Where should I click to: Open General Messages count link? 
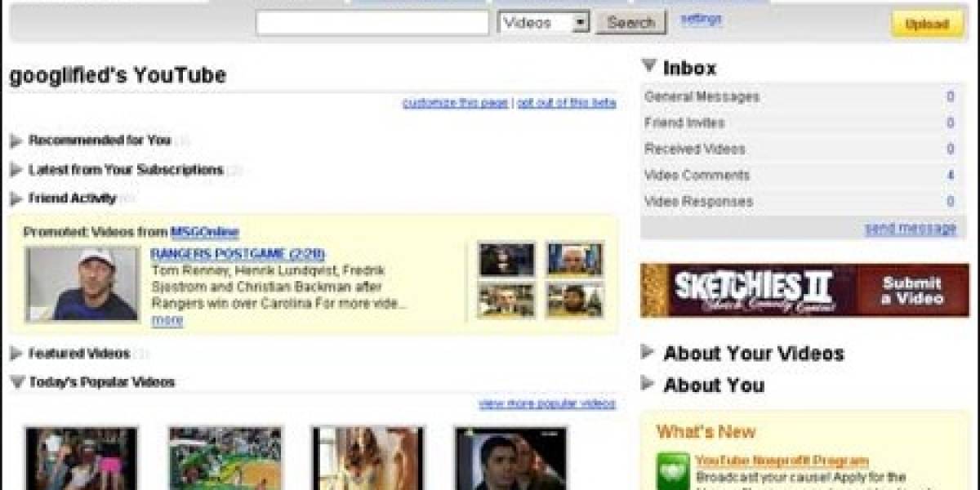pos(951,97)
